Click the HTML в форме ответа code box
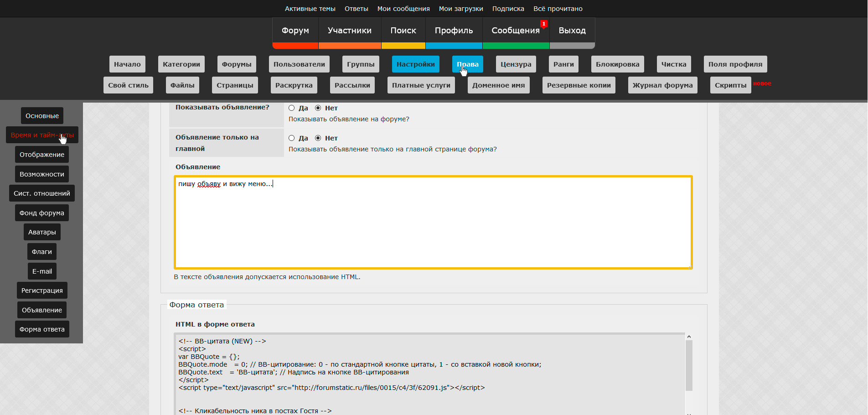The height and width of the screenshot is (415, 868). coord(429,374)
